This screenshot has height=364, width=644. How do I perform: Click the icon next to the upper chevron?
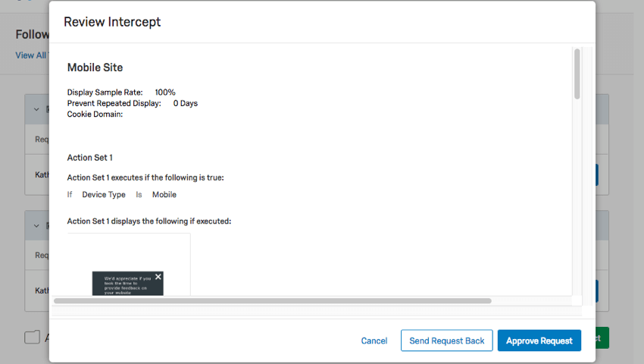coord(48,109)
